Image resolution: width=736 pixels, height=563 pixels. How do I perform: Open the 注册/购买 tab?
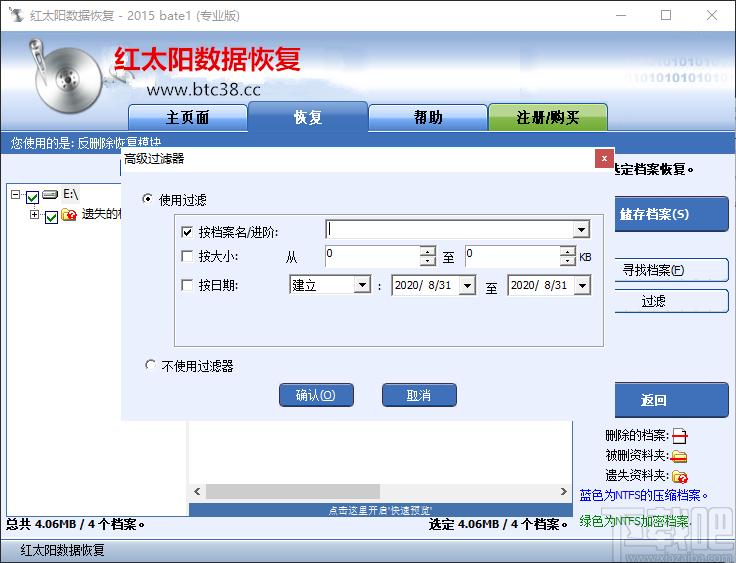tap(548, 117)
